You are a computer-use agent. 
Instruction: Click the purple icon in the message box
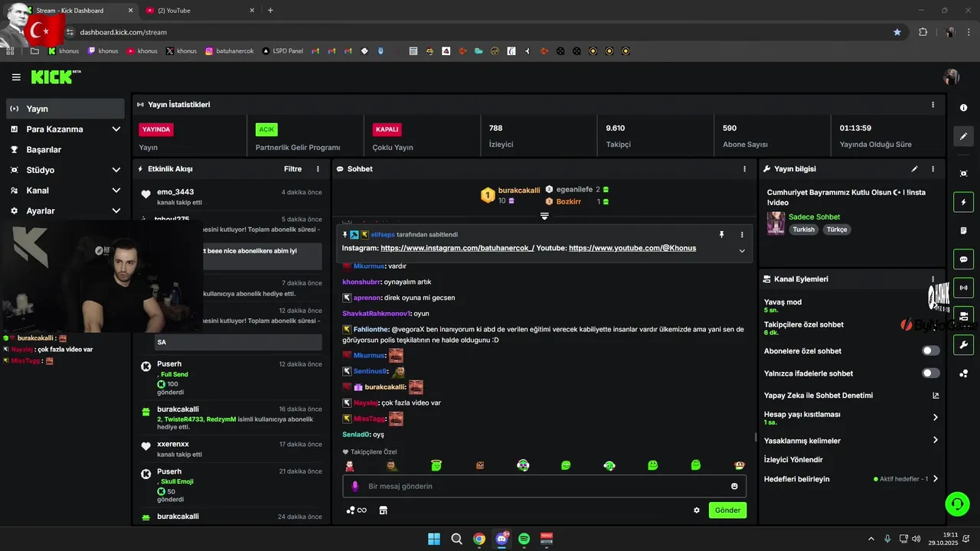pos(354,486)
